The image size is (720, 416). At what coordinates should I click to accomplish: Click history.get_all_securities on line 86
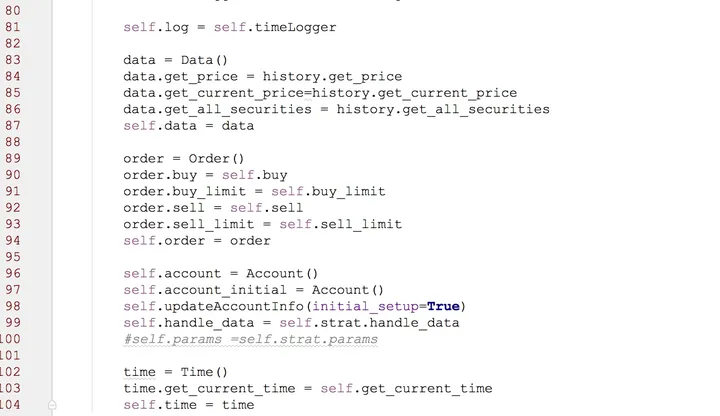pos(443,109)
